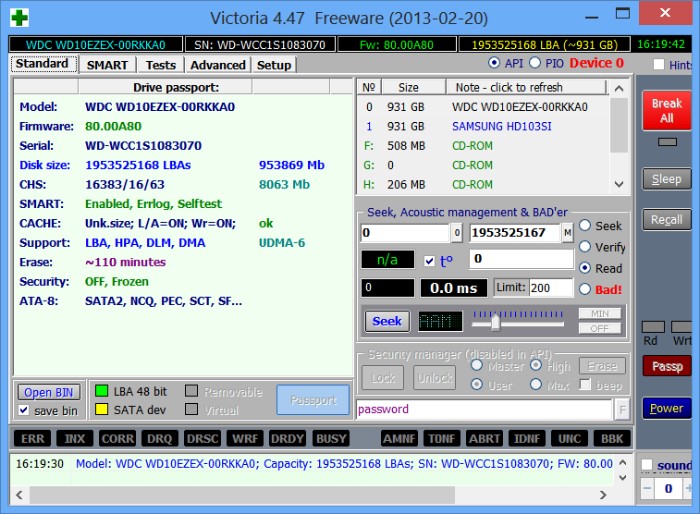Click the Passp button
Viewport: 700px width, 514px height.
tap(667, 366)
